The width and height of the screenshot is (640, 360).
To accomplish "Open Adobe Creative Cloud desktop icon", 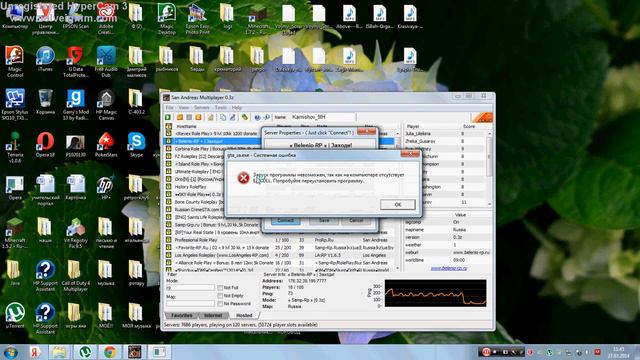I will 106,19.
